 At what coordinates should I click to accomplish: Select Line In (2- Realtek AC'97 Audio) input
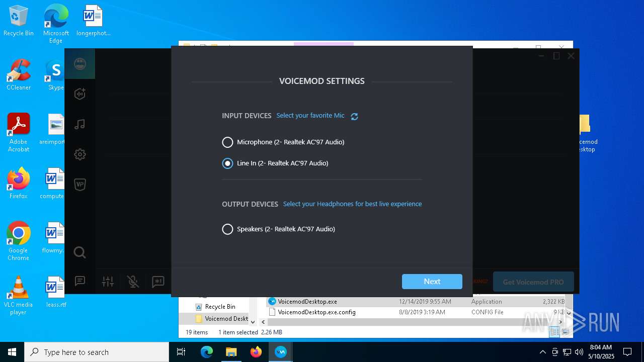275,163
